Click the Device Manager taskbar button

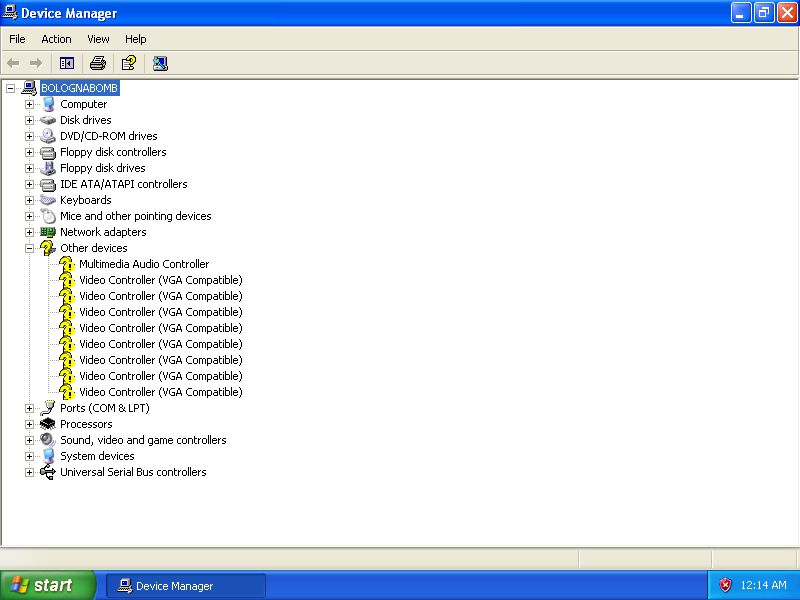[x=186, y=586]
